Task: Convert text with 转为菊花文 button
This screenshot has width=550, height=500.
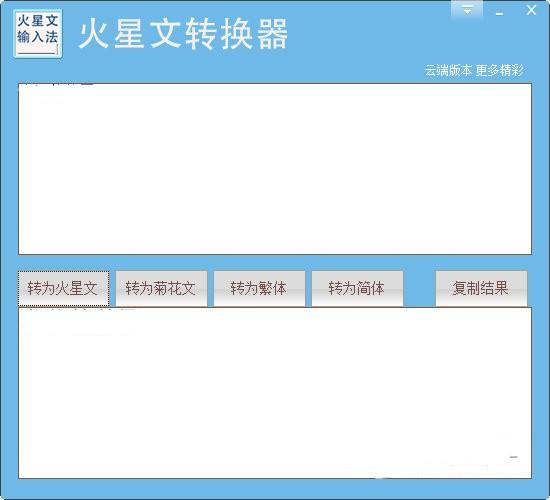Action: 161,288
